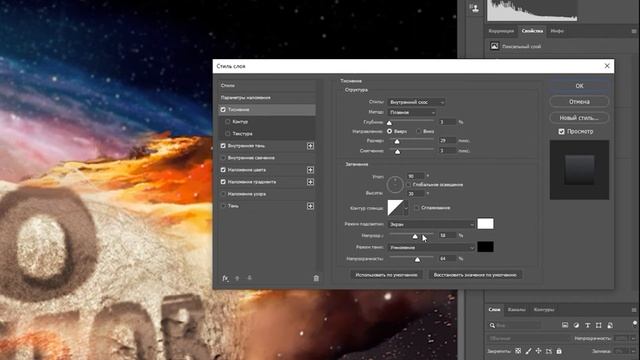Click the OK button
Screen dimensions: 640x360
[579, 86]
